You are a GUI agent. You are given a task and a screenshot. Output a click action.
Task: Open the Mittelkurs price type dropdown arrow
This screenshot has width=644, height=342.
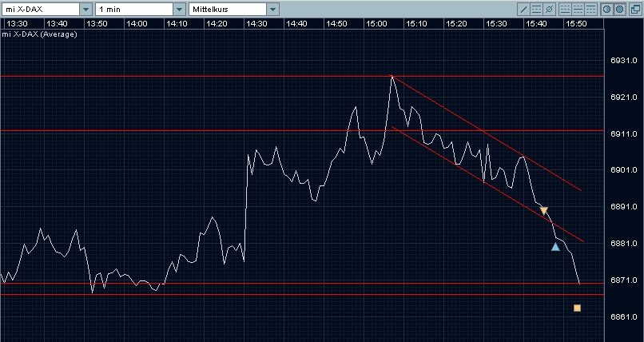(273, 9)
